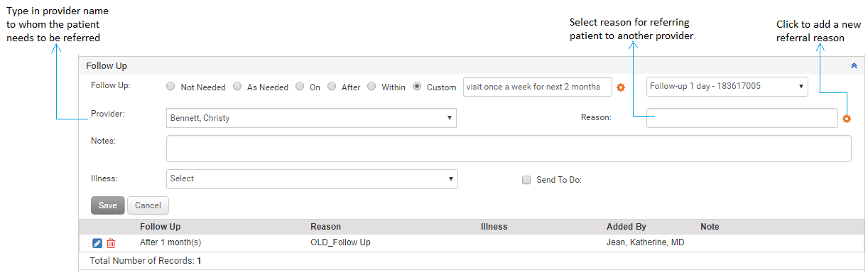The height and width of the screenshot is (273, 868).
Task: Click into the Reason input field
Action: point(742,118)
